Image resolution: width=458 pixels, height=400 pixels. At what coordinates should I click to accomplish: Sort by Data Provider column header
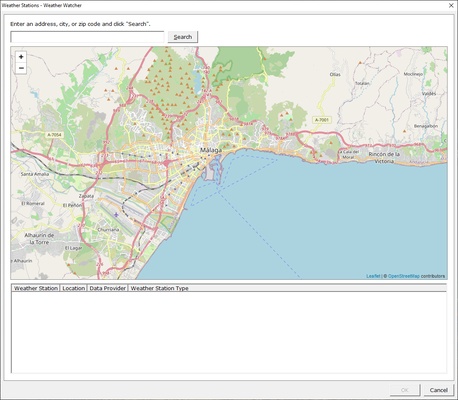tap(107, 288)
